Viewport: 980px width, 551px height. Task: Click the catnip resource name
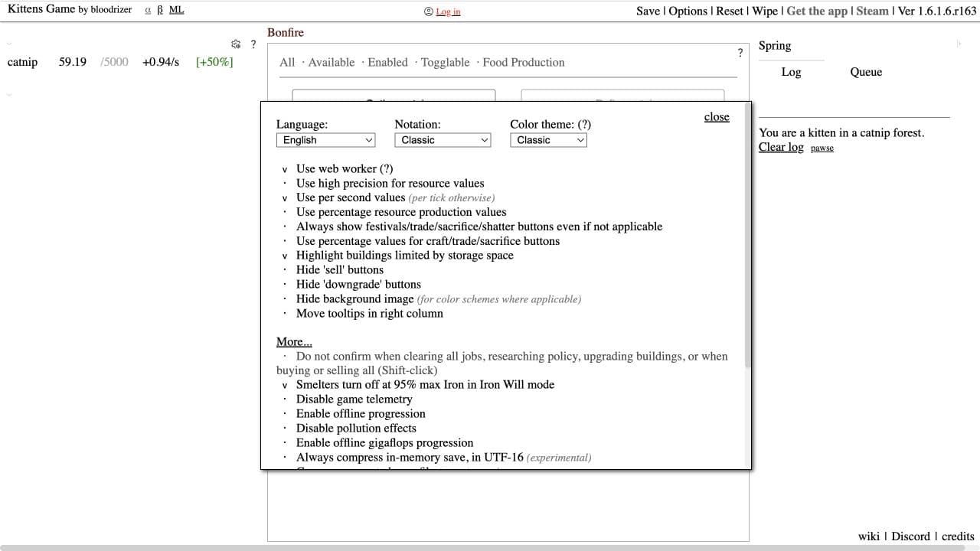tap(22, 62)
